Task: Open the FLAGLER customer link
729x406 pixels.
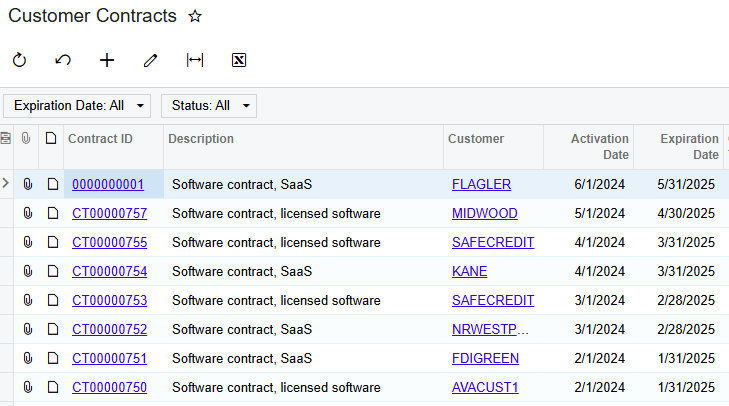Action: click(x=482, y=185)
